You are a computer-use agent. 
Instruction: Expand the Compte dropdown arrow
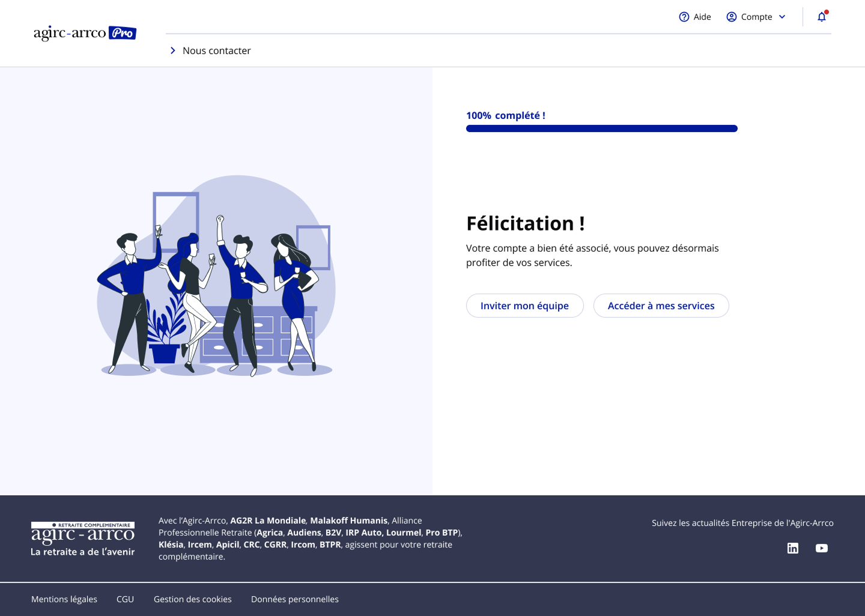(x=782, y=17)
